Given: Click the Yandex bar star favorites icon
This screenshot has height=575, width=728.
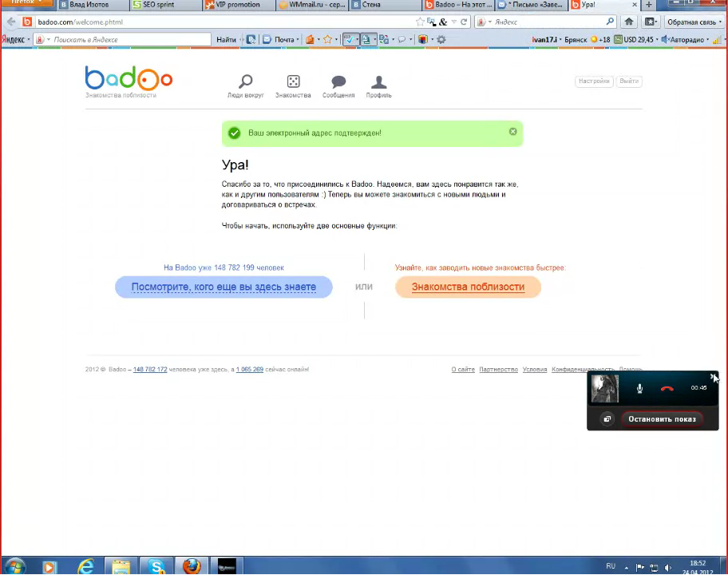Looking at the screenshot, I should point(328,39).
